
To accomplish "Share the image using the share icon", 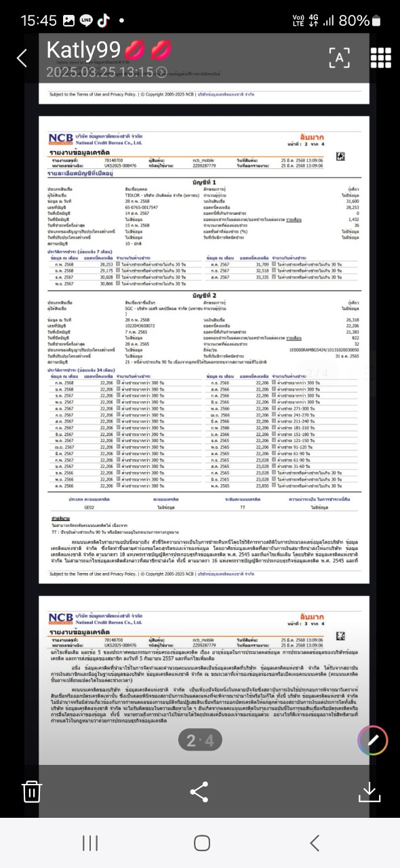I will point(199,791).
